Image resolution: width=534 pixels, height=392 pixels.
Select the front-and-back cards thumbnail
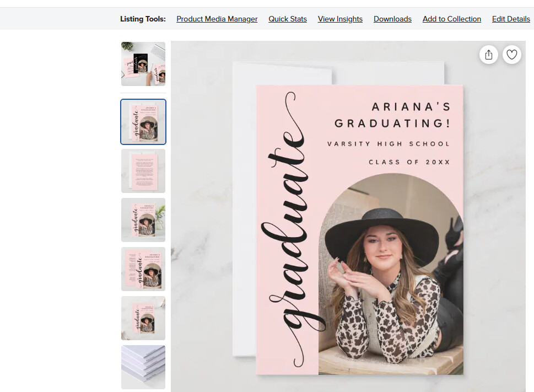click(143, 269)
